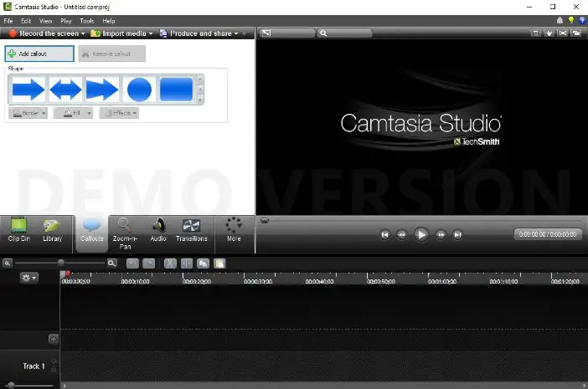The image size is (588, 389).
Task: Click the notifications bell icon
Action: (560, 21)
